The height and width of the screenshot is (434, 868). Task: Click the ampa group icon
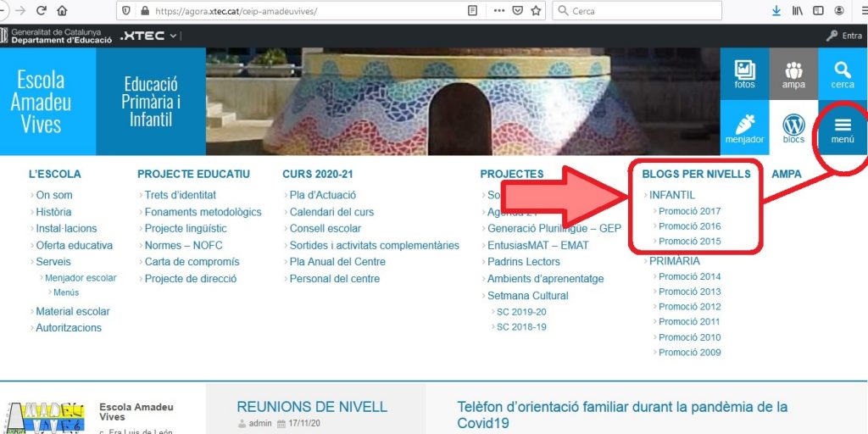click(793, 74)
